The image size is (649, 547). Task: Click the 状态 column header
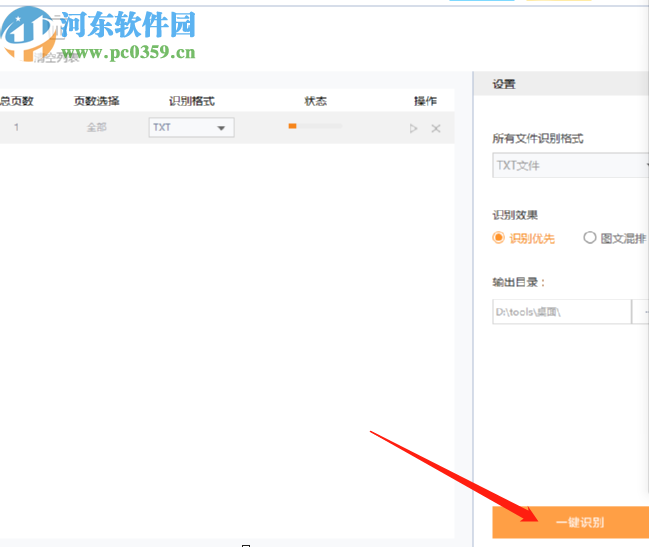point(315,101)
